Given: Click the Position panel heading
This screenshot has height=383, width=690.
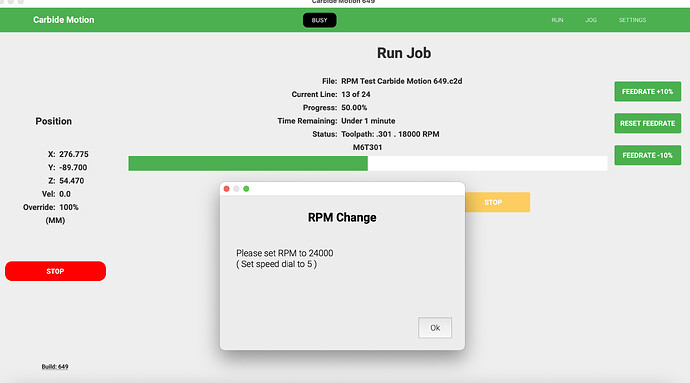Looking at the screenshot, I should click(54, 121).
